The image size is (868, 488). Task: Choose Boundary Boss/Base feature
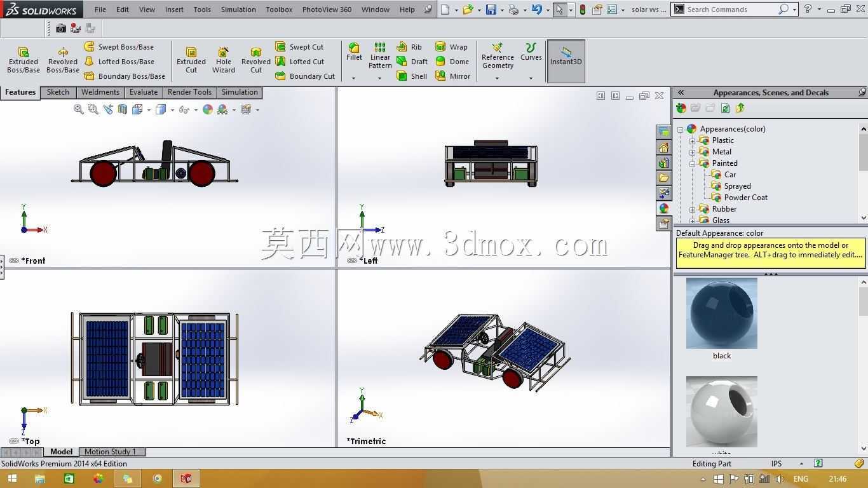125,76
